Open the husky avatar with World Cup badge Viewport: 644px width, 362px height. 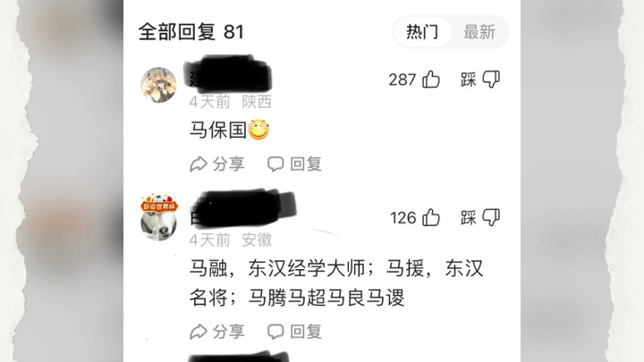[x=159, y=217]
